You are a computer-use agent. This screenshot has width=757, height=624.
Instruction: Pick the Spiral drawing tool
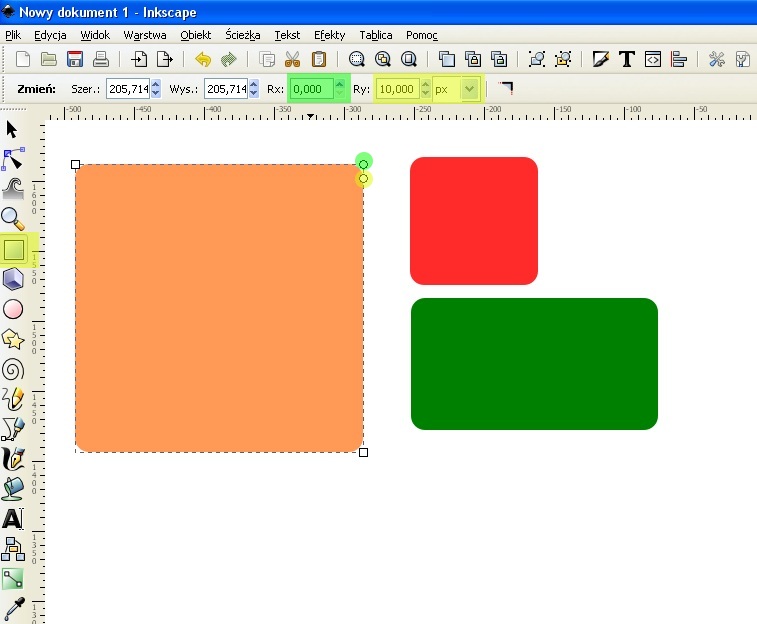pos(13,369)
